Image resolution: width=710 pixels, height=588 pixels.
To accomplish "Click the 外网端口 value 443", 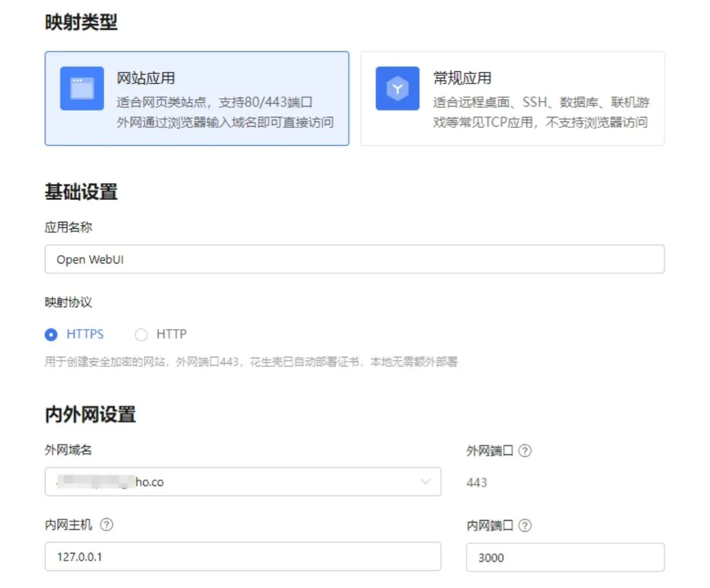I will point(477,483).
